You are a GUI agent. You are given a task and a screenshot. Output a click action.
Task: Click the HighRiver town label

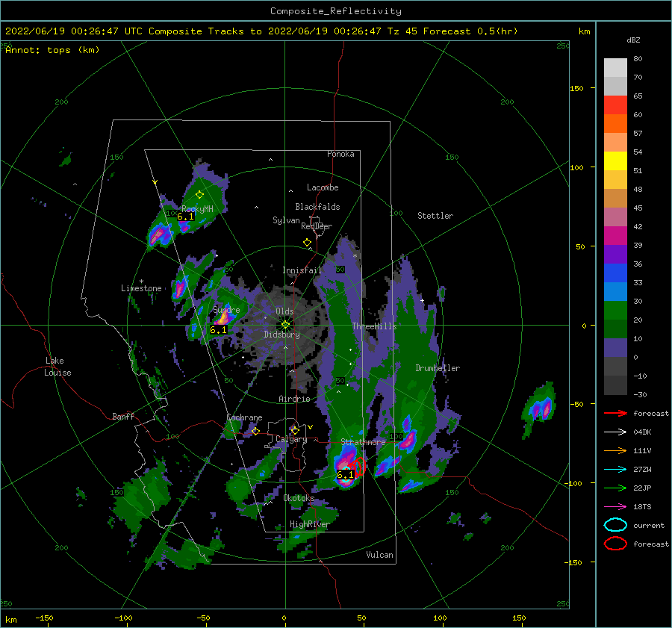(310, 524)
